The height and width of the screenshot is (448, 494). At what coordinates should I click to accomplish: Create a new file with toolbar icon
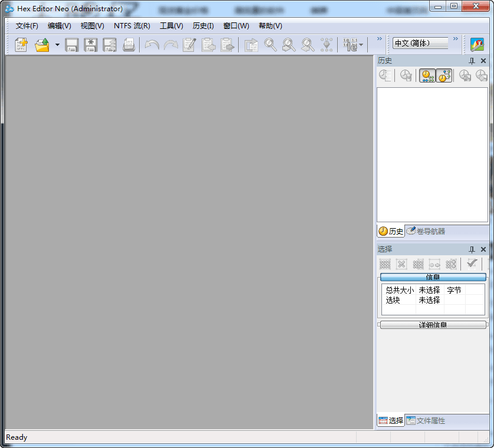[x=21, y=45]
